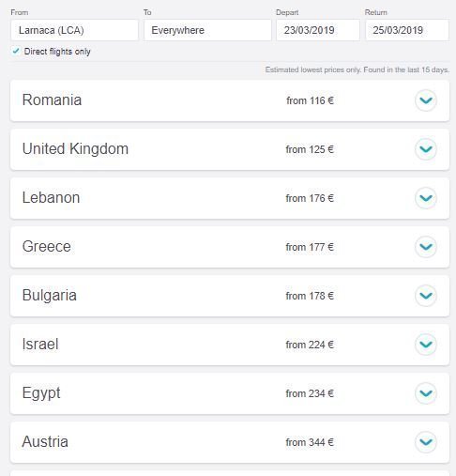This screenshot has width=456, height=476.
Task: Show Egypt flights with chevron icon
Action: [x=426, y=393]
